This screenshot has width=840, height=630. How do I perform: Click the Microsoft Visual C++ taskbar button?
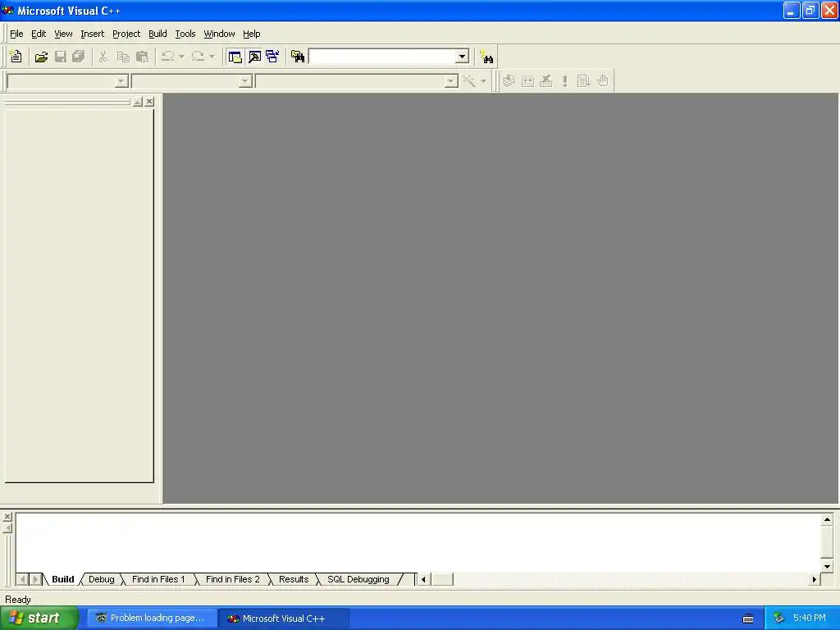pos(284,619)
